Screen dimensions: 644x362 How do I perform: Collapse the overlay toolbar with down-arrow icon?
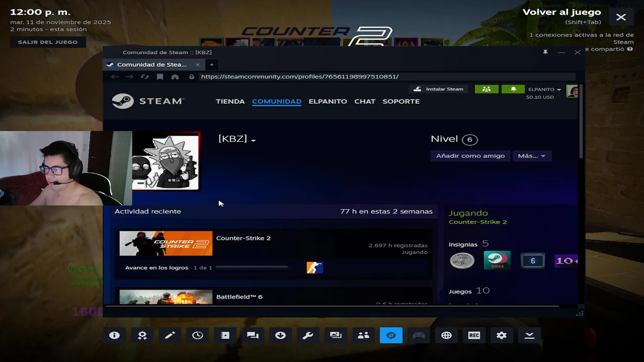click(529, 335)
